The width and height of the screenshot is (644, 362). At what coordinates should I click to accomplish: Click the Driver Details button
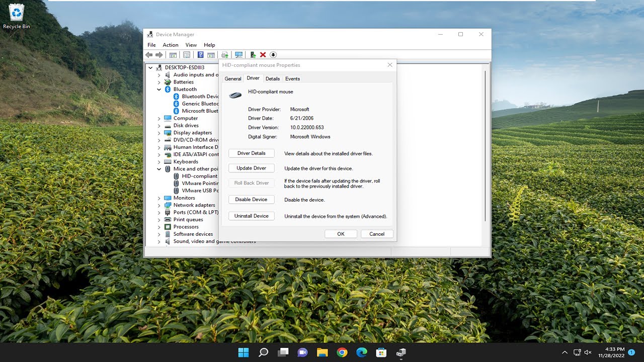tap(251, 153)
